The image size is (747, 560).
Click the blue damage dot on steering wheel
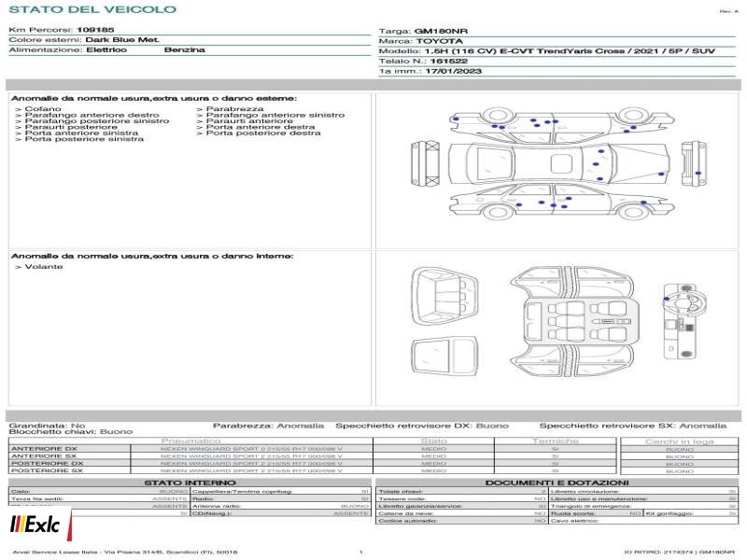[667, 299]
